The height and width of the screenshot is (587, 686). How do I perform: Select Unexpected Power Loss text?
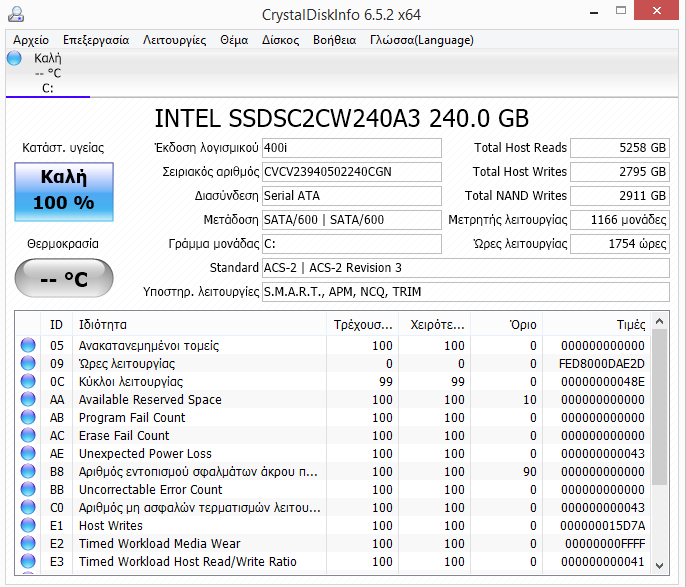[x=145, y=454]
